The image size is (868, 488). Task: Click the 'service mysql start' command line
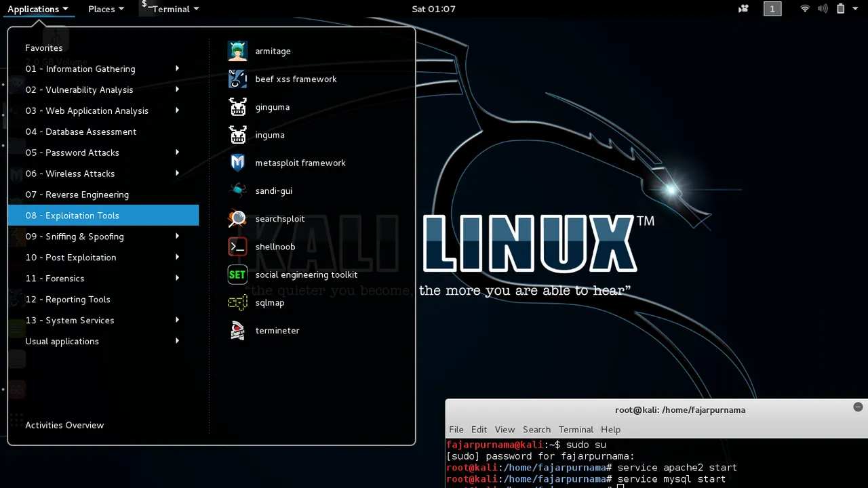[671, 479]
